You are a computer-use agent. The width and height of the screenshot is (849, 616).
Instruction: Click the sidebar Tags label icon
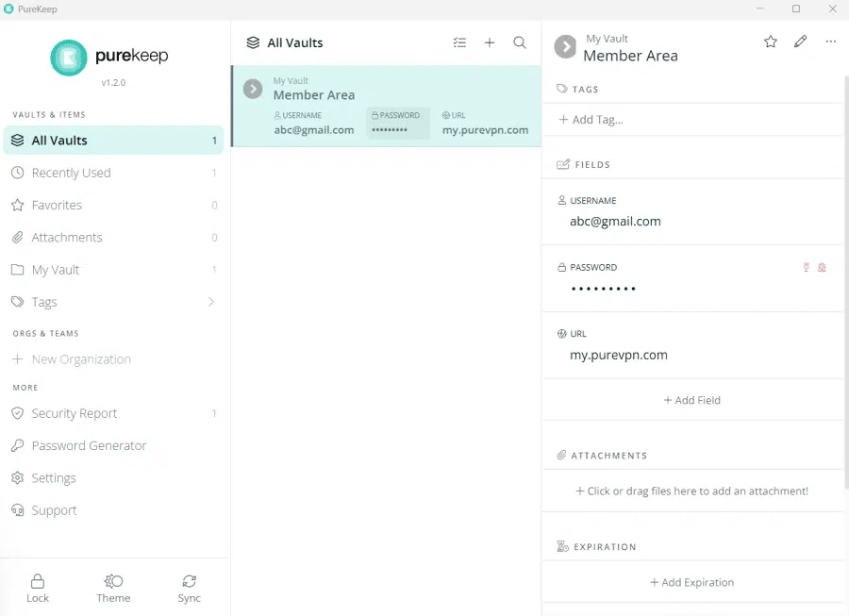(x=17, y=302)
